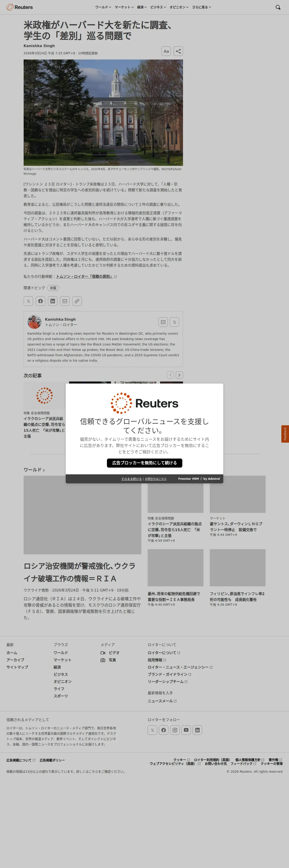Open the search magnifier icon
Viewport: 289px width, 868px height.
coord(278,7)
